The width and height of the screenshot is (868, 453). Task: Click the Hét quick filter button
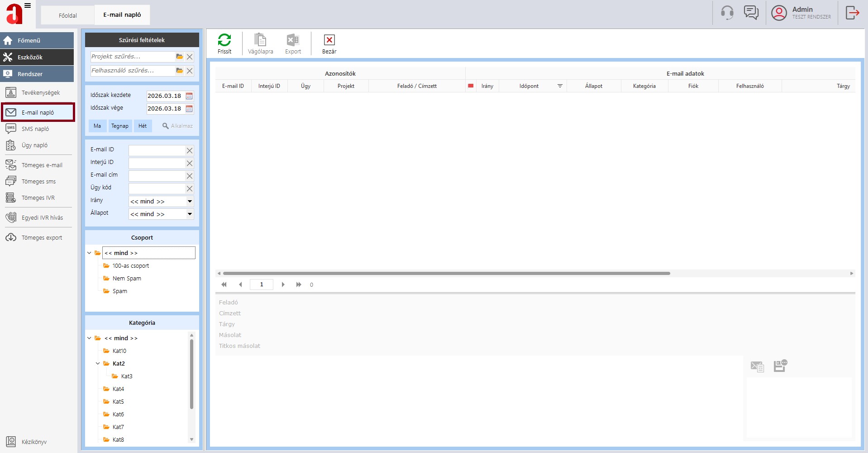click(143, 126)
